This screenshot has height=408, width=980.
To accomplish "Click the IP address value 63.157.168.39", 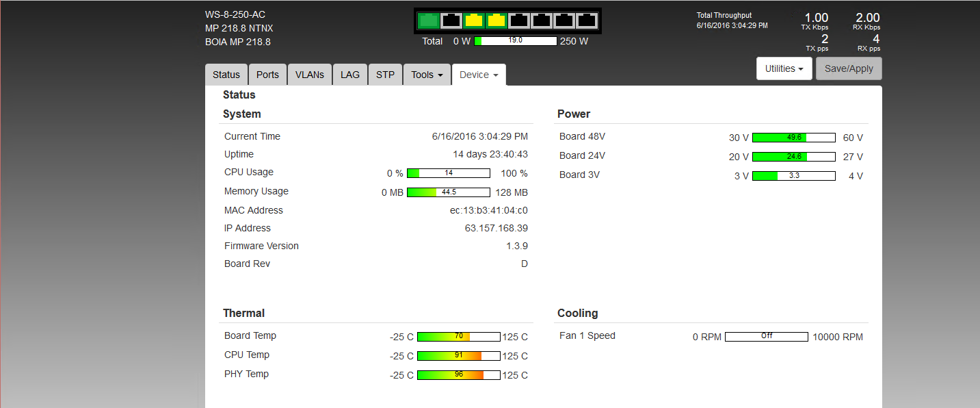I will point(496,228).
